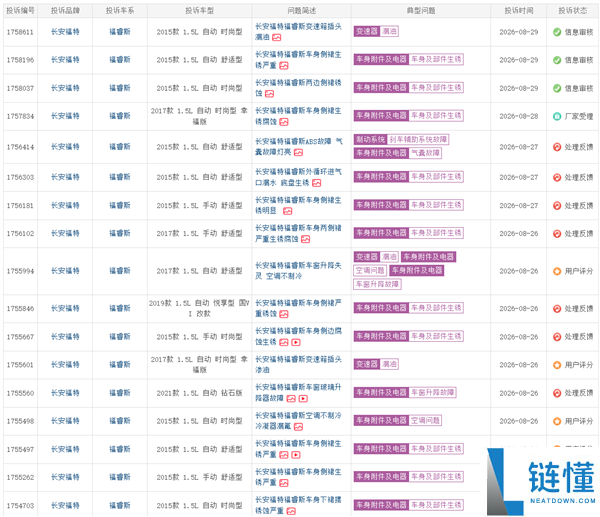This screenshot has height=517, width=600.
Task: Open image icon in complaint 1758037 description
Action: (x=269, y=94)
